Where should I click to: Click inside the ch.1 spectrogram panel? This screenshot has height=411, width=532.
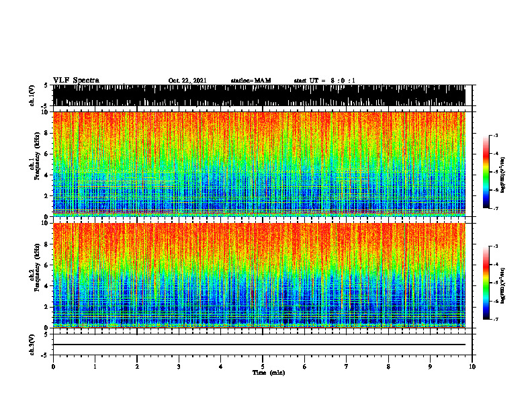[259, 164]
